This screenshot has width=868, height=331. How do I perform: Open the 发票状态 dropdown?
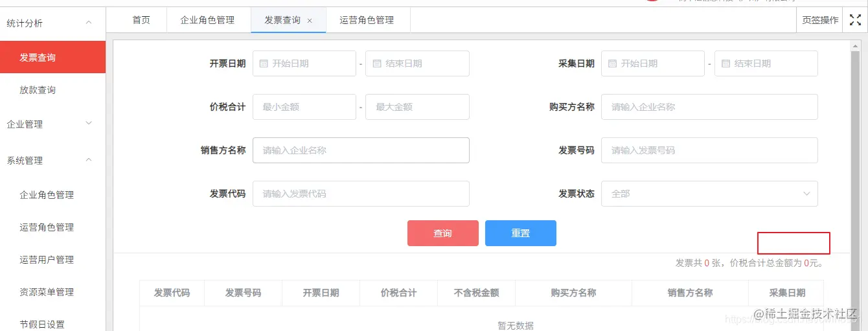click(709, 194)
